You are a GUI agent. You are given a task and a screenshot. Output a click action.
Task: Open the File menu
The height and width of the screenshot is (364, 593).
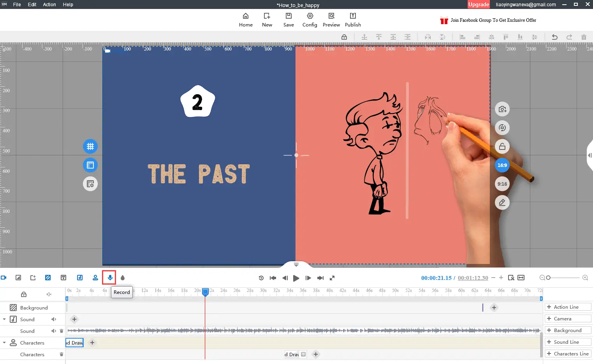point(17,5)
